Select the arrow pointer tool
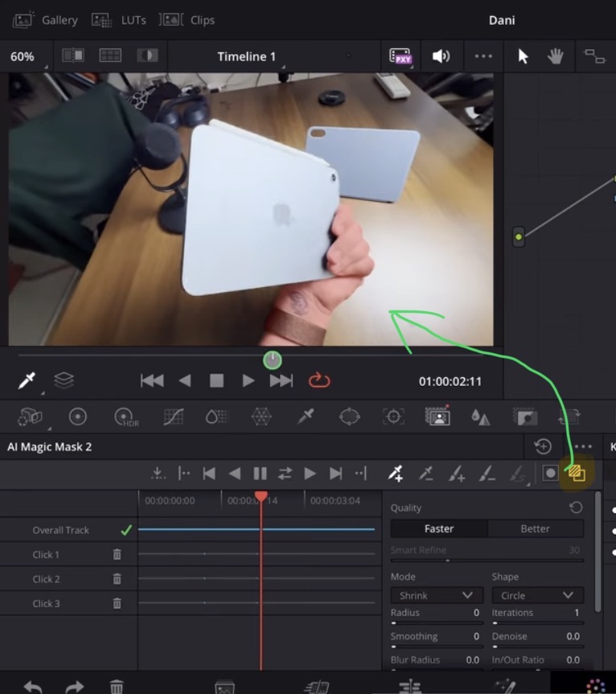 click(523, 56)
